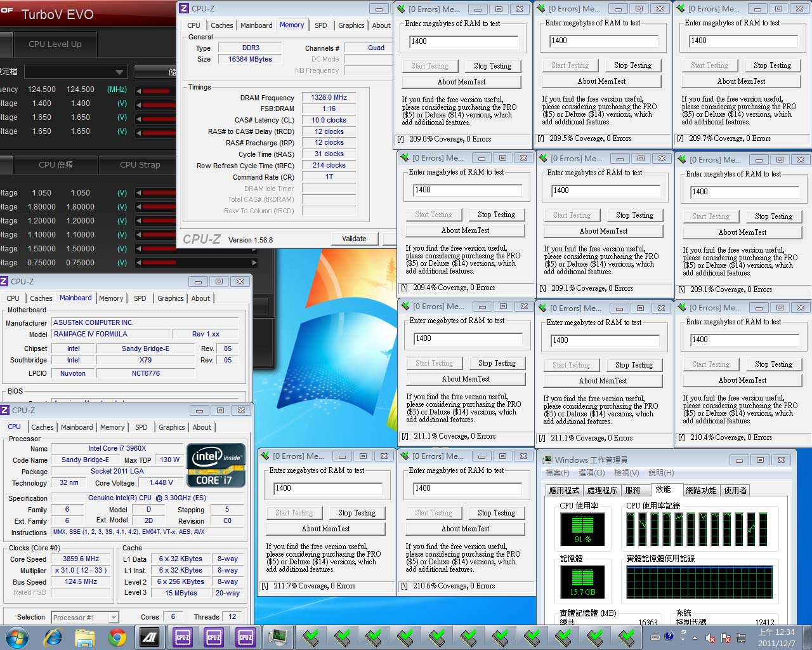812x650 pixels.
Task: Stop Testing in the 210.4% Coverage MemTest window
Action: [x=773, y=364]
